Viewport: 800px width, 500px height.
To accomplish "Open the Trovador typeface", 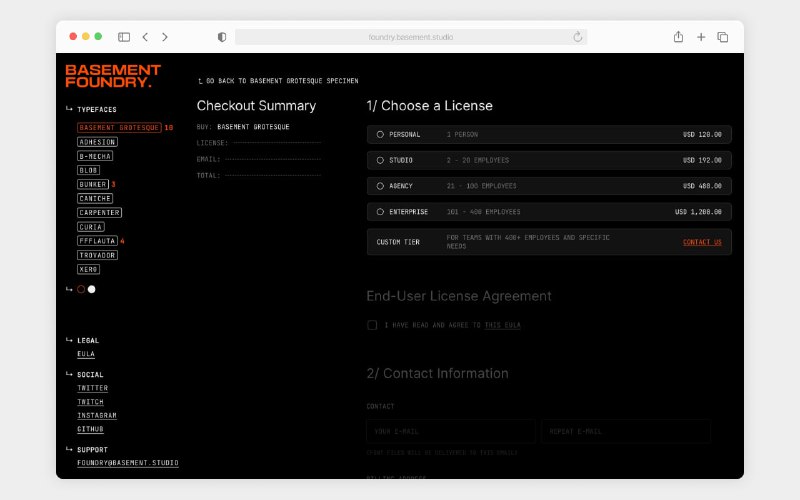I will (97, 255).
